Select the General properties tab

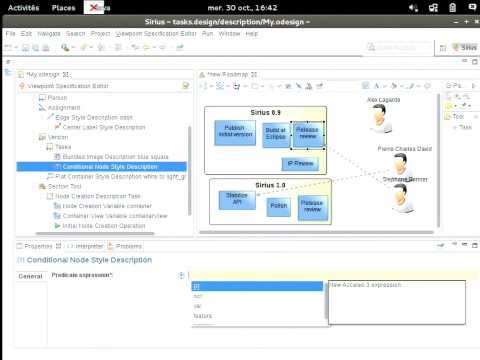pyautogui.click(x=31, y=276)
